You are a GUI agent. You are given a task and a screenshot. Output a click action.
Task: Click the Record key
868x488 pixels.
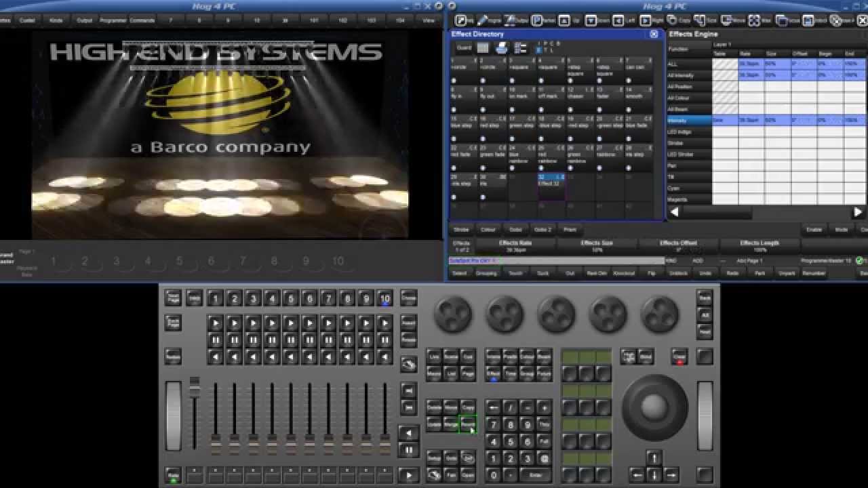point(467,424)
